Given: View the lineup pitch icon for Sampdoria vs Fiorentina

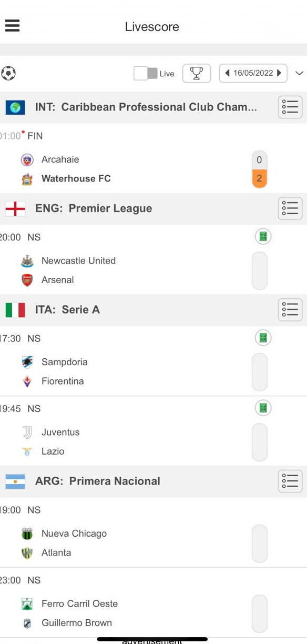Looking at the screenshot, I should [x=263, y=338].
